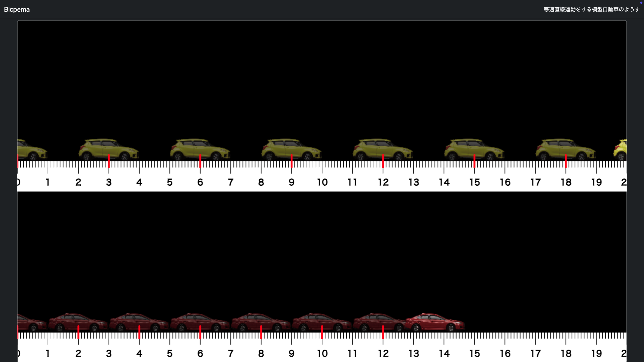Click the yellow car above the 12 mark
644x362 pixels.
click(x=383, y=149)
